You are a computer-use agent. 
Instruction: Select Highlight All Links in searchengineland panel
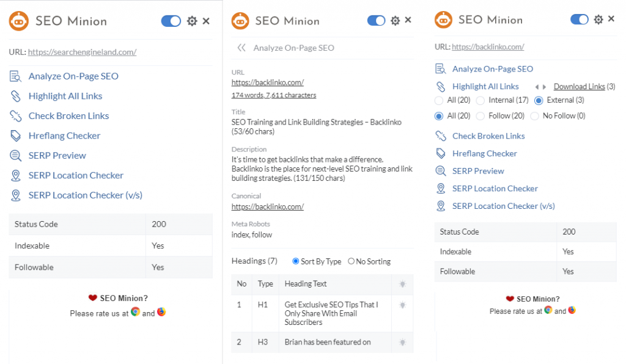coord(65,96)
